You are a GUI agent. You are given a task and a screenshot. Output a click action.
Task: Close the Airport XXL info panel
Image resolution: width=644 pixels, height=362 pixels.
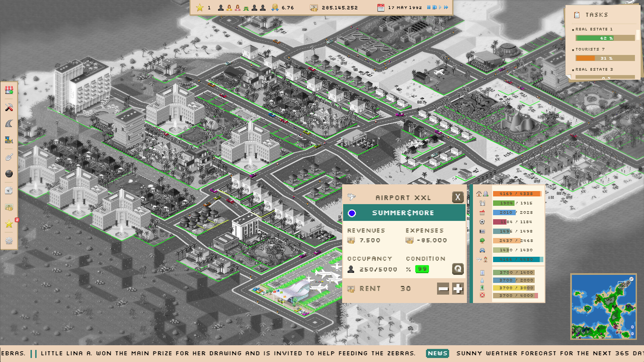458,197
